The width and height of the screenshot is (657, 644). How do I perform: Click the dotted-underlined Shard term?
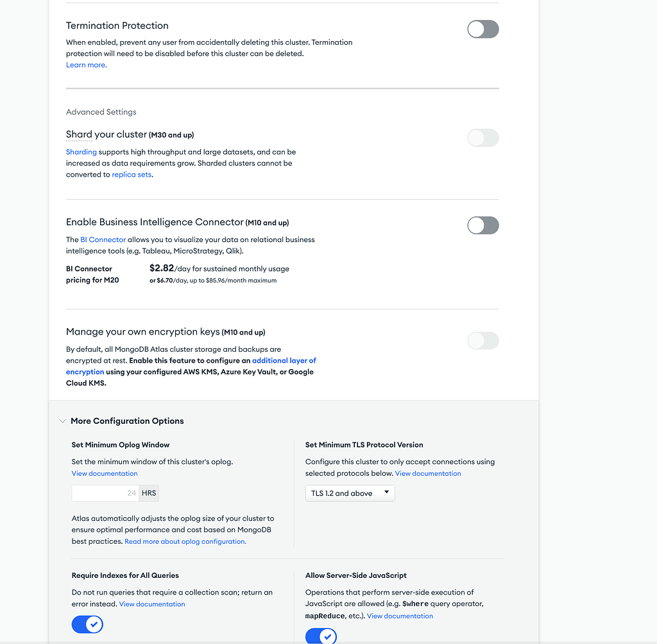tap(79, 135)
